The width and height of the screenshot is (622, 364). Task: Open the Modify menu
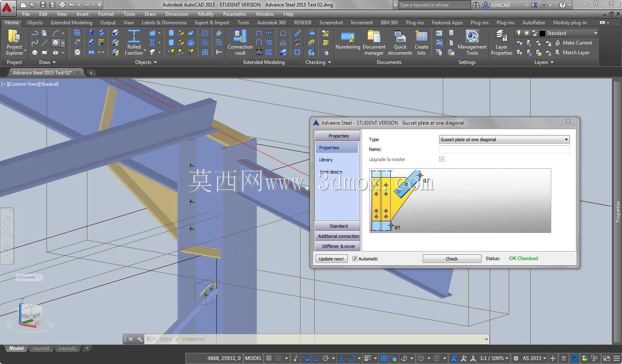point(205,14)
